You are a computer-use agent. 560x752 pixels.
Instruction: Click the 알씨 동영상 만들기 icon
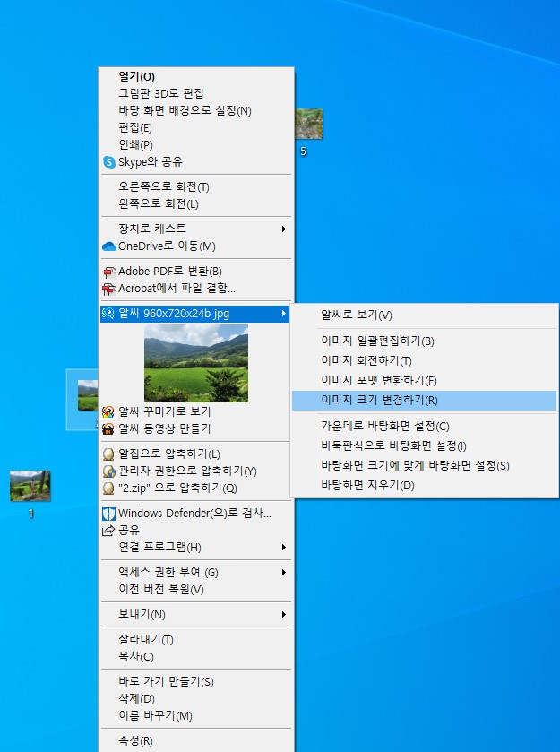[108, 428]
